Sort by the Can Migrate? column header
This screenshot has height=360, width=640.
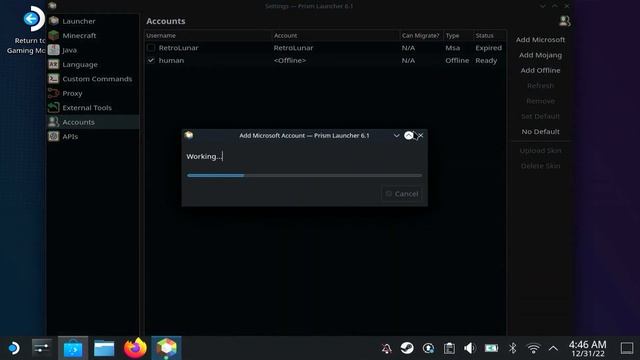click(x=421, y=36)
